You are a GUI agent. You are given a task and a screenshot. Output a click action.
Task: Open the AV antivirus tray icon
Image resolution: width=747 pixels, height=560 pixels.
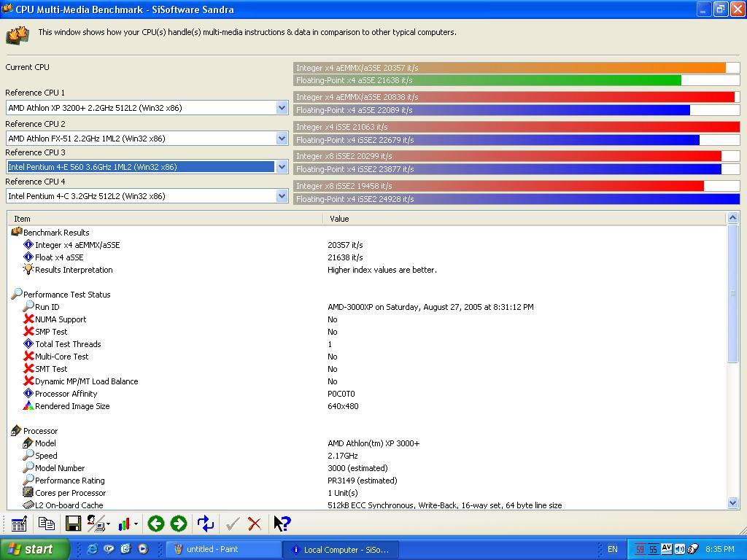(x=667, y=549)
